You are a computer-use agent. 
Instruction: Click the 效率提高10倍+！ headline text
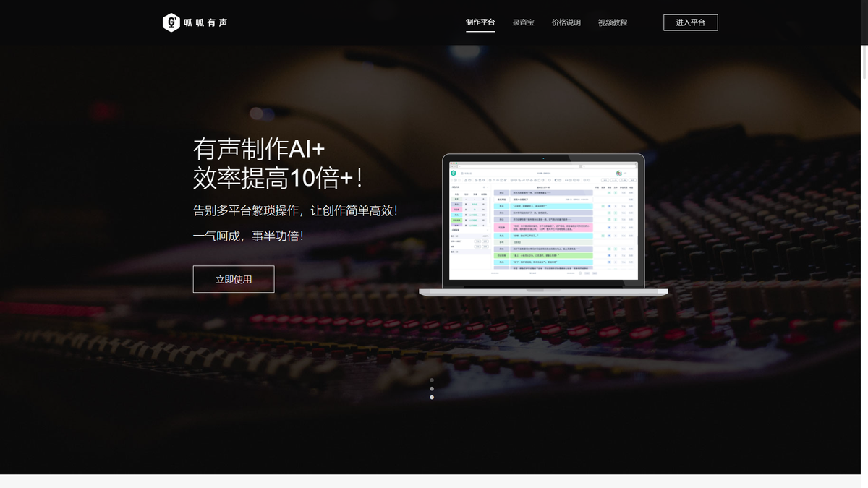click(278, 178)
